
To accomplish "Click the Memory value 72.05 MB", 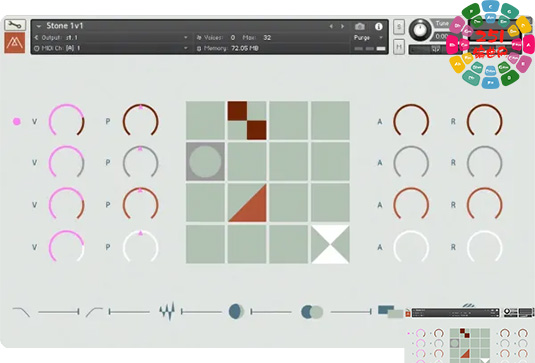I will [x=245, y=48].
